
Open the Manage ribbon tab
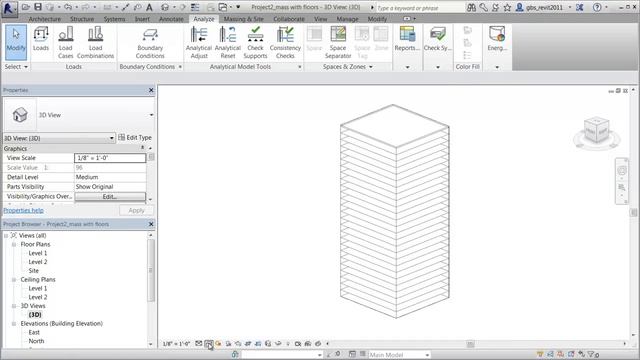(347, 19)
